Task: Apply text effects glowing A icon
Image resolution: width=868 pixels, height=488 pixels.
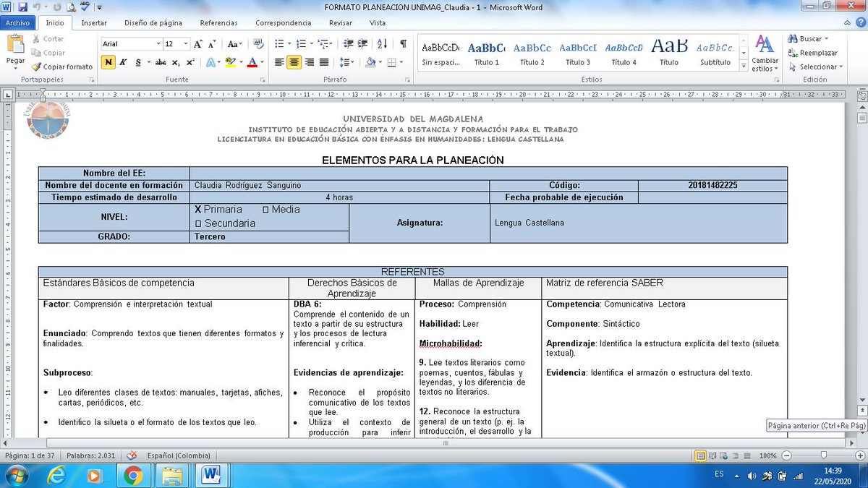Action: [x=210, y=62]
